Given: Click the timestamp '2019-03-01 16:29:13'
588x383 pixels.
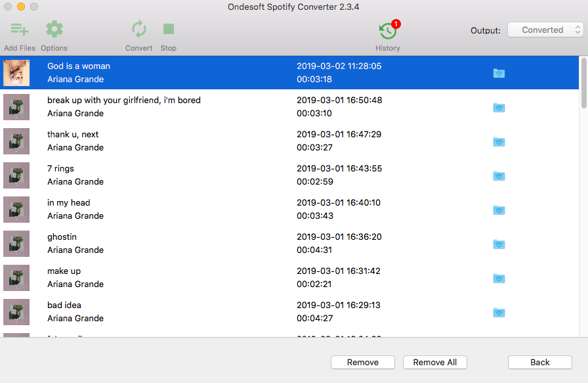Looking at the screenshot, I should (339, 305).
